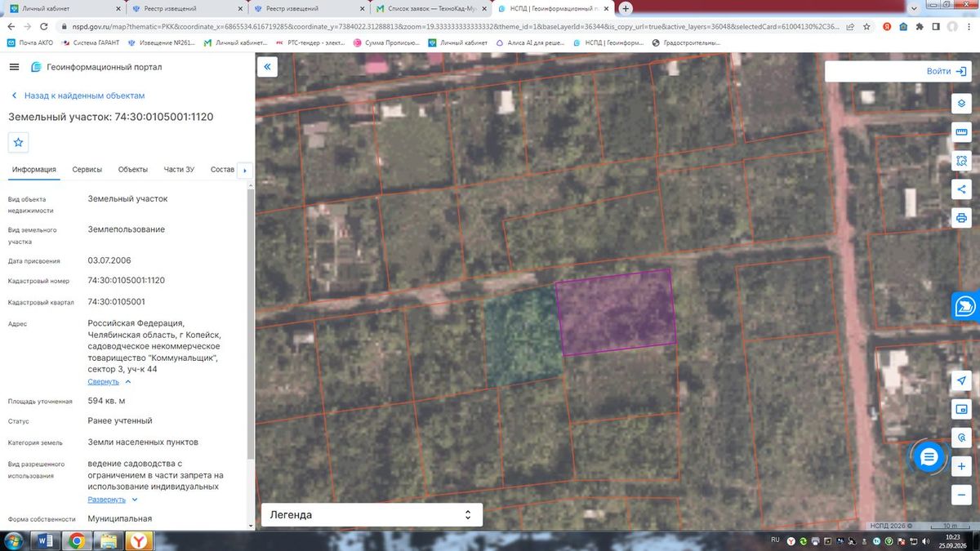The image size is (980, 551).
Task: Toggle the browser side panel icon
Action: pyautogui.click(x=937, y=26)
